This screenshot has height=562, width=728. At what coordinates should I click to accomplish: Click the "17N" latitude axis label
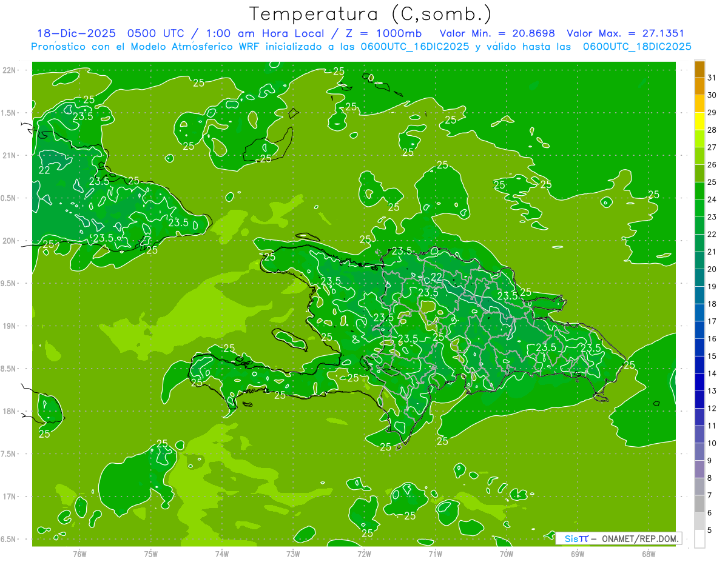[x=8, y=497]
